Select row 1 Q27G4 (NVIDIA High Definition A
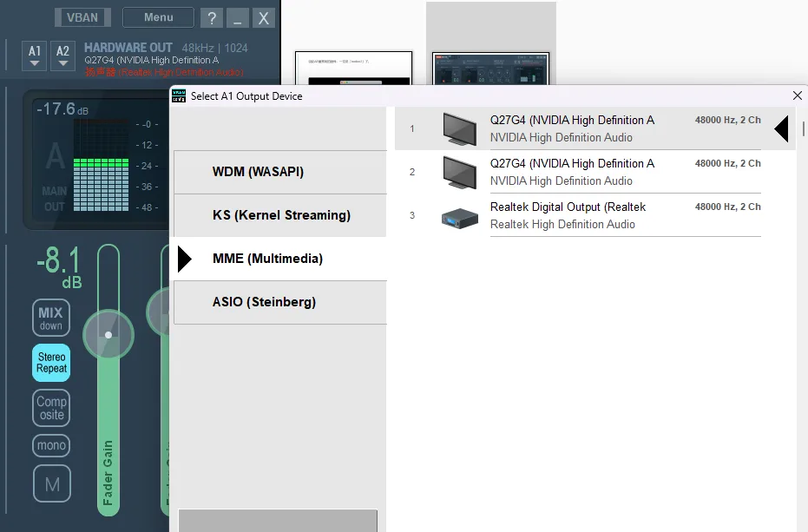 click(x=595, y=128)
